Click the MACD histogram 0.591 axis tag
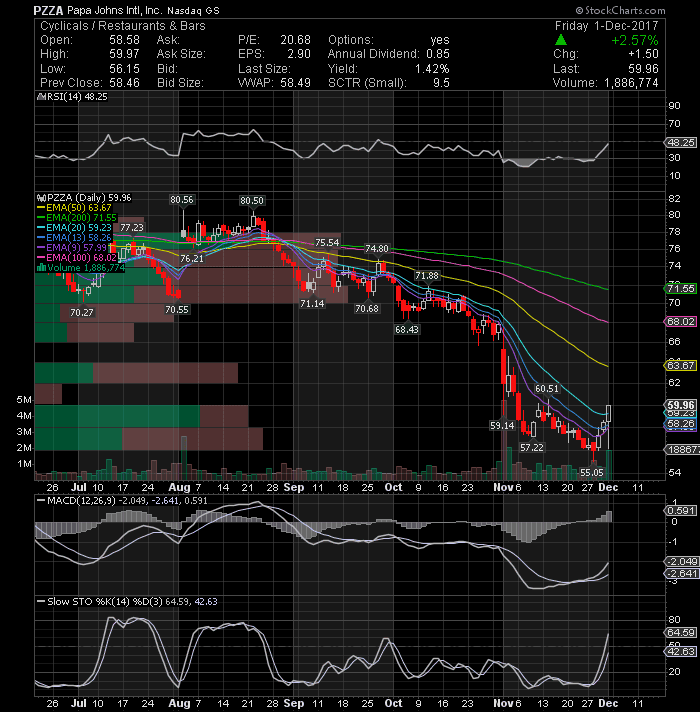700x712 pixels. [x=680, y=511]
